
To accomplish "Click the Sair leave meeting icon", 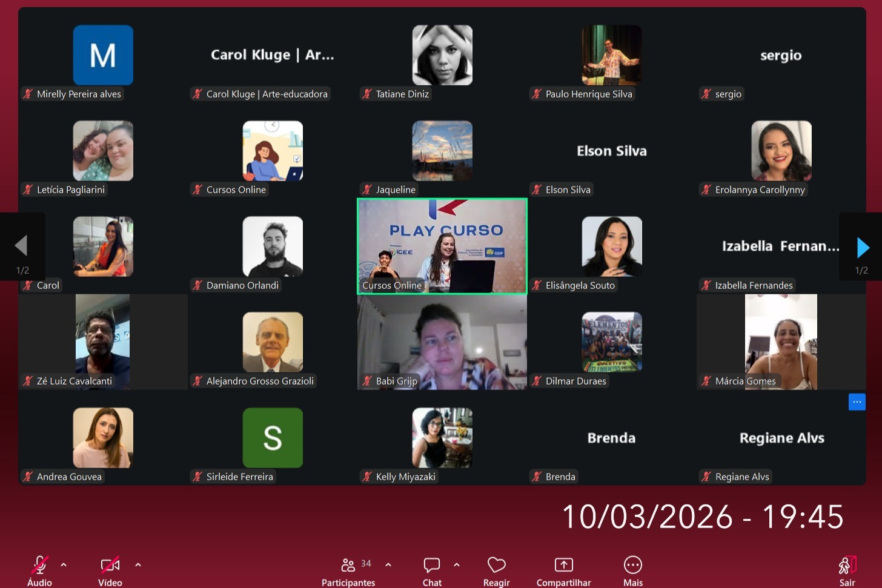I will [847, 565].
